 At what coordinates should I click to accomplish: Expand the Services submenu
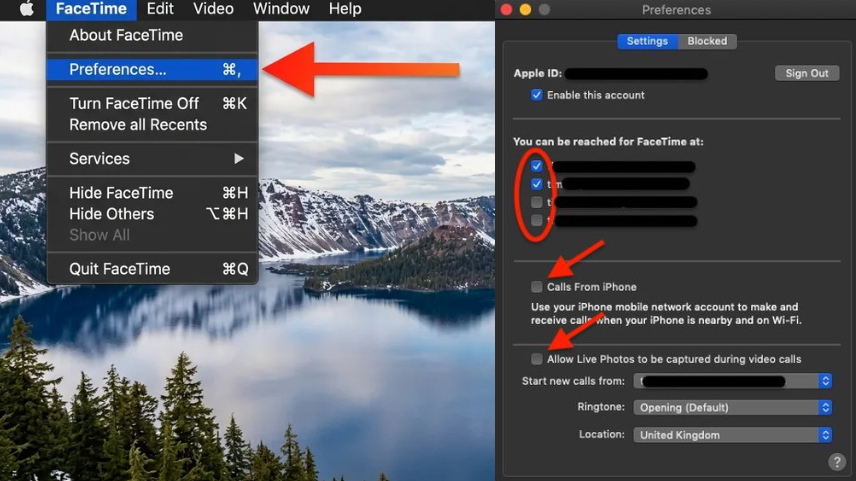[x=152, y=159]
